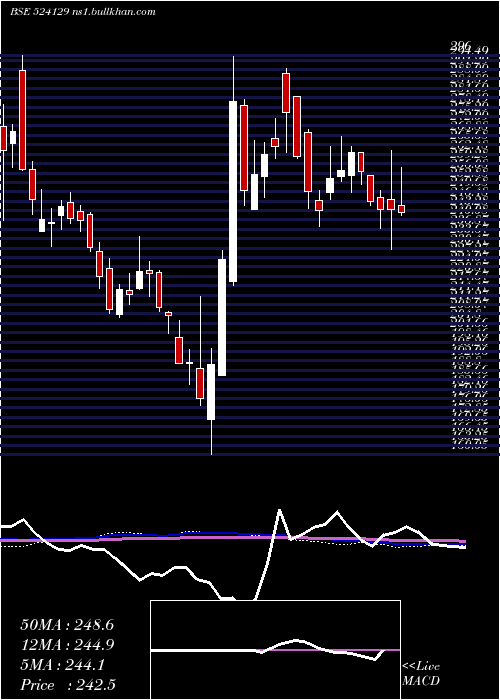Click the last red candlestick at the right edge of the chart
Screen dimensions: 500x700
point(401,209)
